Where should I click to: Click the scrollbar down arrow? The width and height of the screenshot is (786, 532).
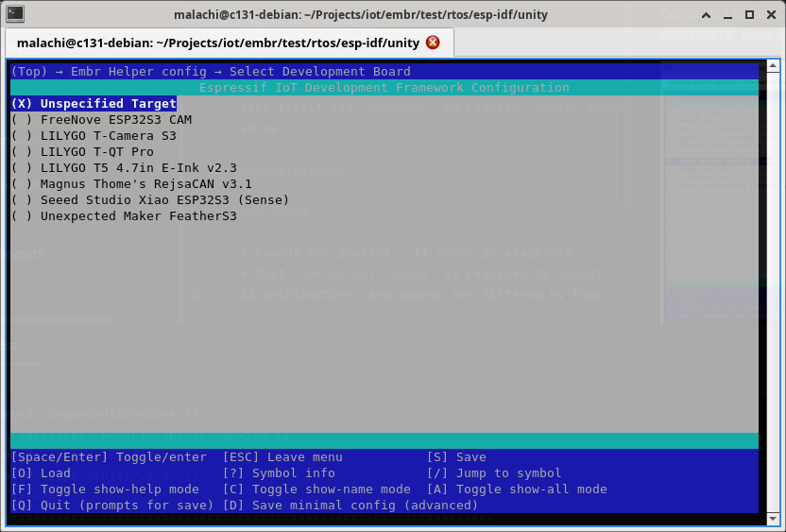773,519
